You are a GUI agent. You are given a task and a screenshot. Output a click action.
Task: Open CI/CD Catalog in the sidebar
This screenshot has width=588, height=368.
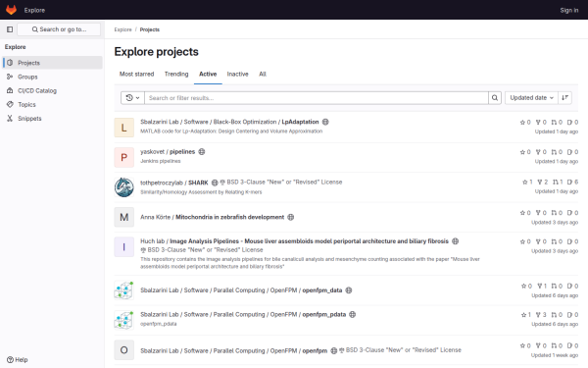(53, 90)
